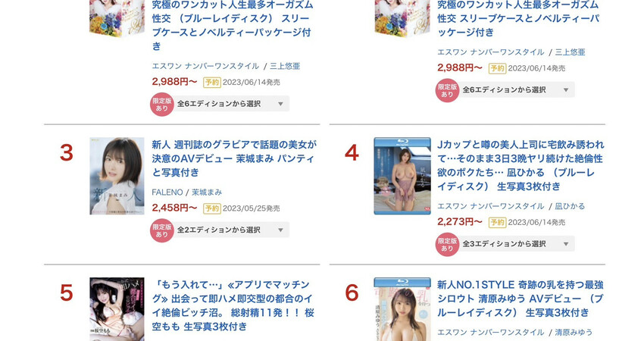Open the rank 6 title starting 新人NO.1STYLE
Viewport: 644px width, 341px height.
pyautogui.click(x=520, y=299)
